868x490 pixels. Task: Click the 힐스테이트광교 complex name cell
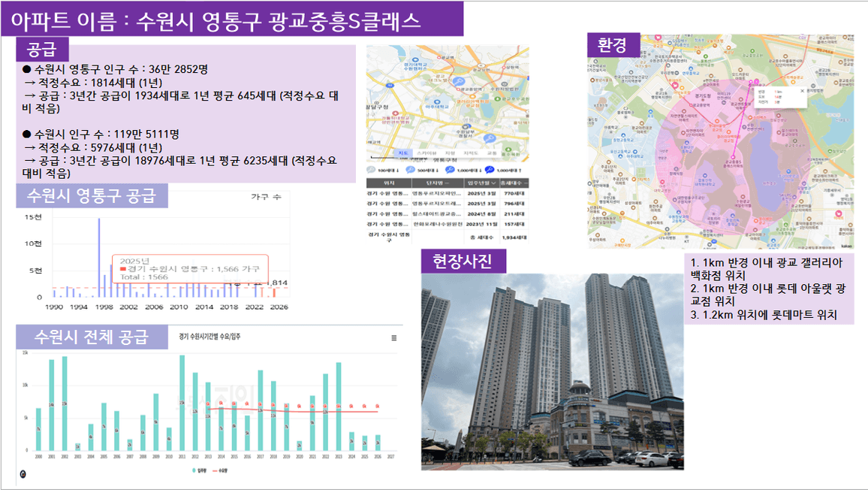coord(437,214)
